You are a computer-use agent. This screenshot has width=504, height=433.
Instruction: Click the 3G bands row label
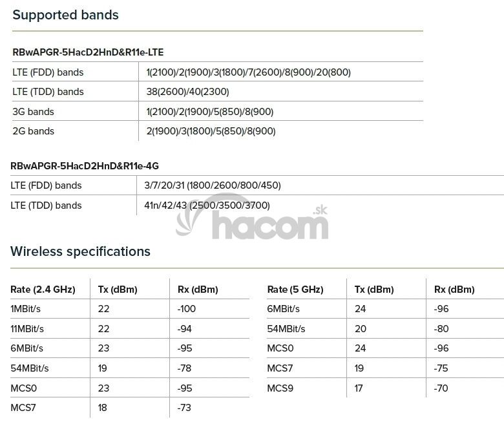34,112
